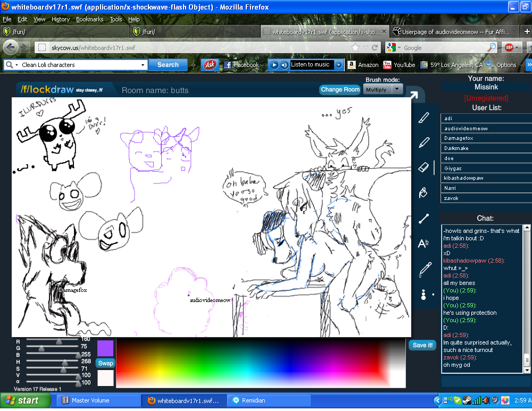Select user audiovideomeow in the User List
The height and width of the screenshot is (411, 532).
point(486,129)
